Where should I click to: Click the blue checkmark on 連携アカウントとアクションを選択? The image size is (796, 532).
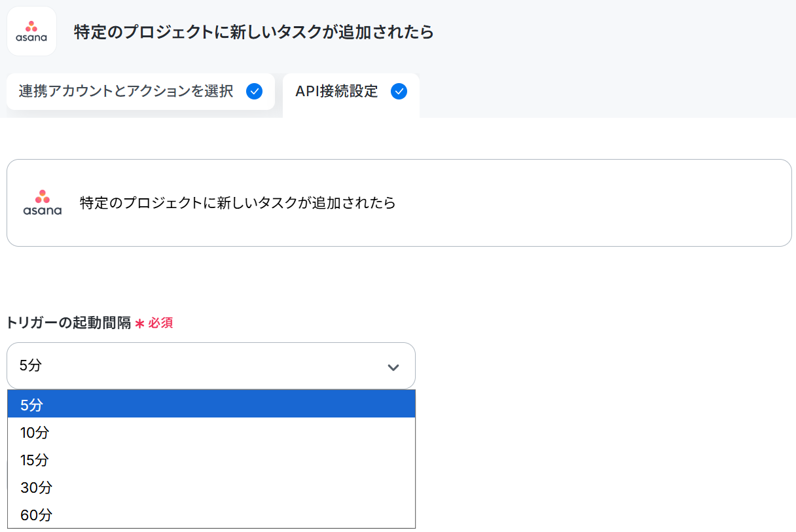tap(254, 92)
